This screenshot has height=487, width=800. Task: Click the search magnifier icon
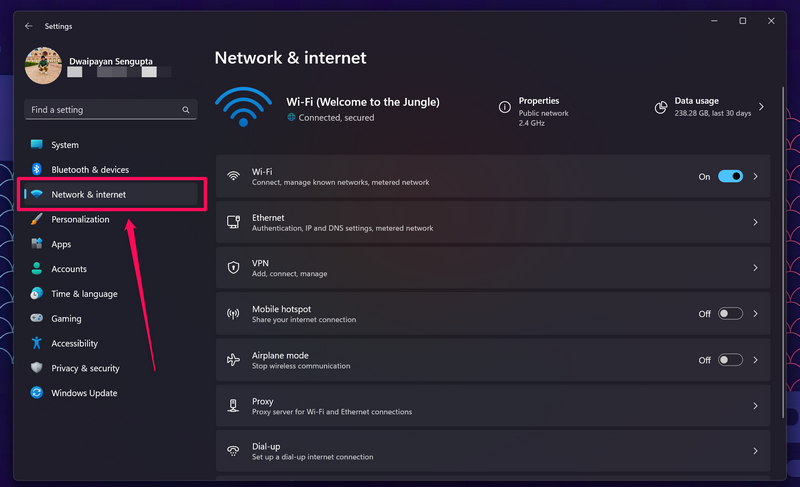tap(186, 110)
